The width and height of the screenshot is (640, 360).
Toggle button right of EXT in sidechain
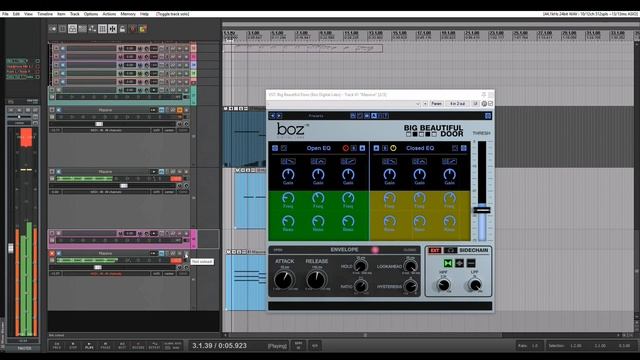click(x=450, y=250)
